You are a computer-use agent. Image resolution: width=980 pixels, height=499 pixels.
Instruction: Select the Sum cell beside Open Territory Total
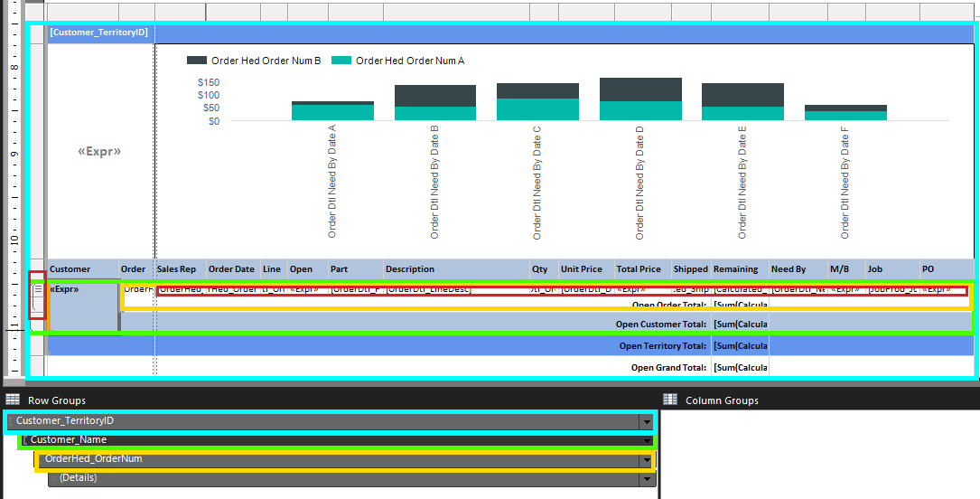pos(740,346)
